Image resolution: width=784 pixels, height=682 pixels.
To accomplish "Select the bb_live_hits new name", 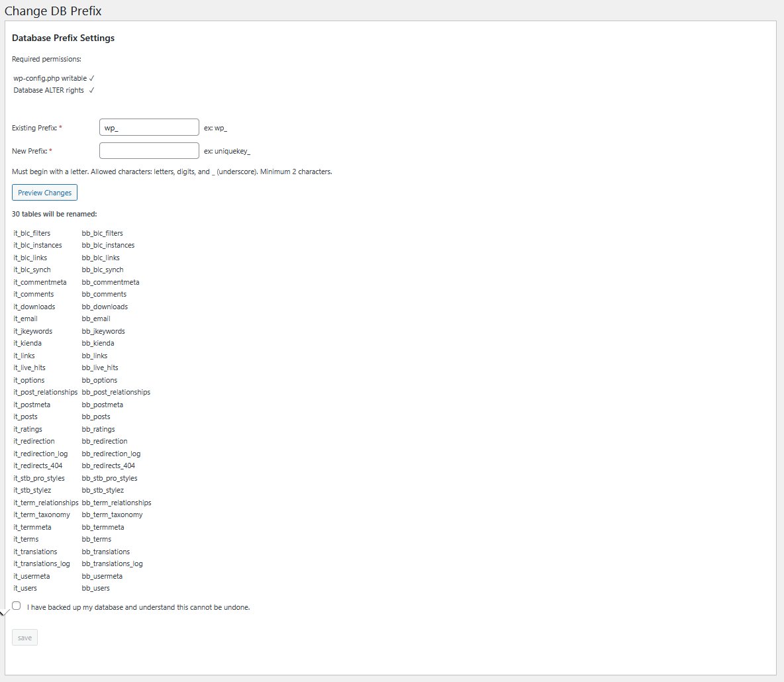I will 100,367.
